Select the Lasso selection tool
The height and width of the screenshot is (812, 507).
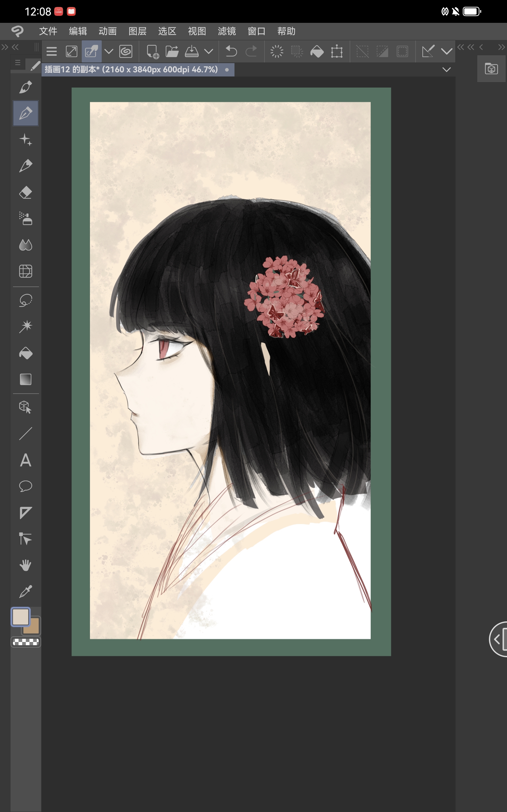(x=25, y=300)
